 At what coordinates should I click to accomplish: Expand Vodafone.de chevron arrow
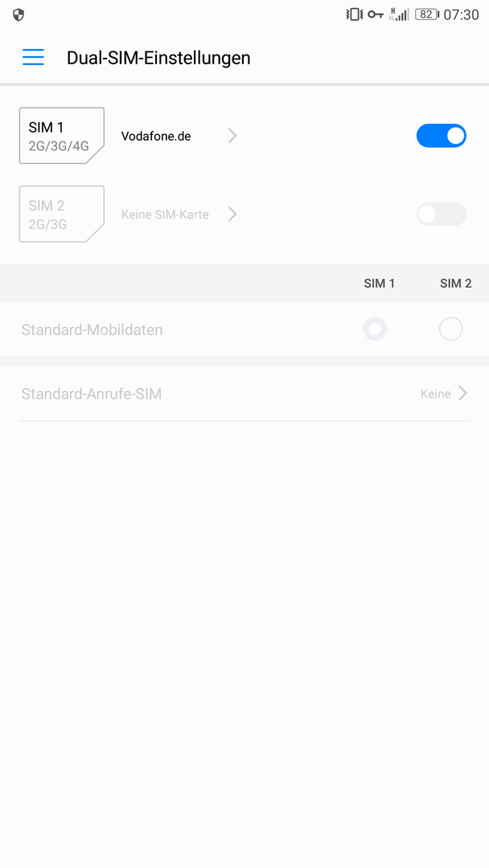point(232,136)
